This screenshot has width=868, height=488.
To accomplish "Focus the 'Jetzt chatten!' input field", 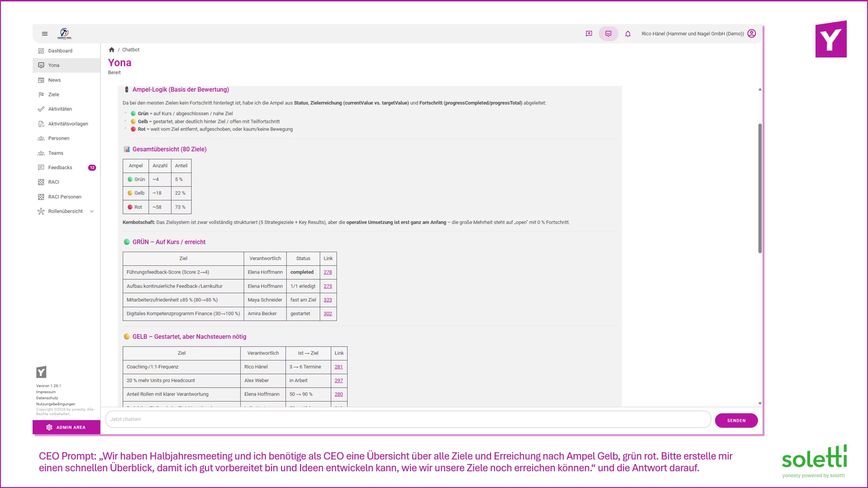I will coord(408,419).
